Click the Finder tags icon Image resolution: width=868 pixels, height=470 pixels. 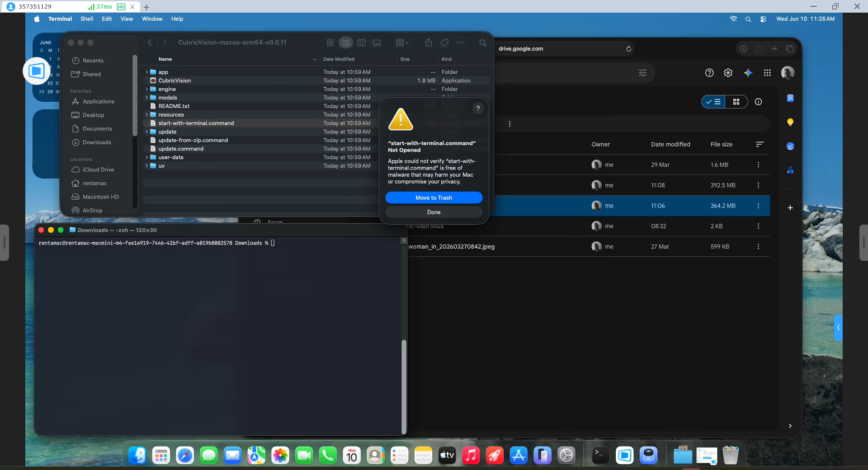click(444, 42)
